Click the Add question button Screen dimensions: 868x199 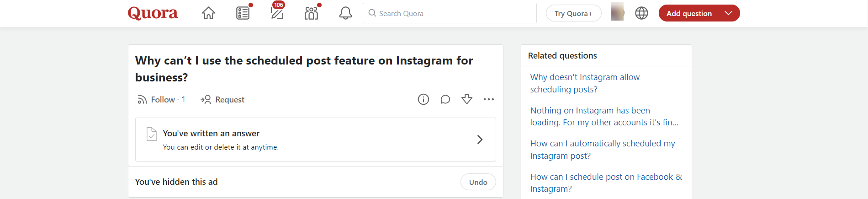(x=688, y=13)
